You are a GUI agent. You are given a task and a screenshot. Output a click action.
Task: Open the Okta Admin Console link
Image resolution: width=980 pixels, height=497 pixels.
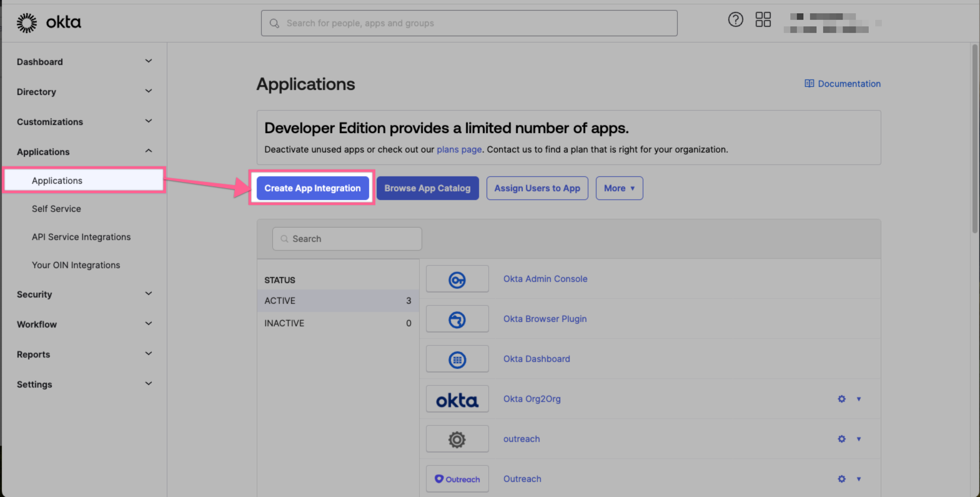pyautogui.click(x=545, y=279)
